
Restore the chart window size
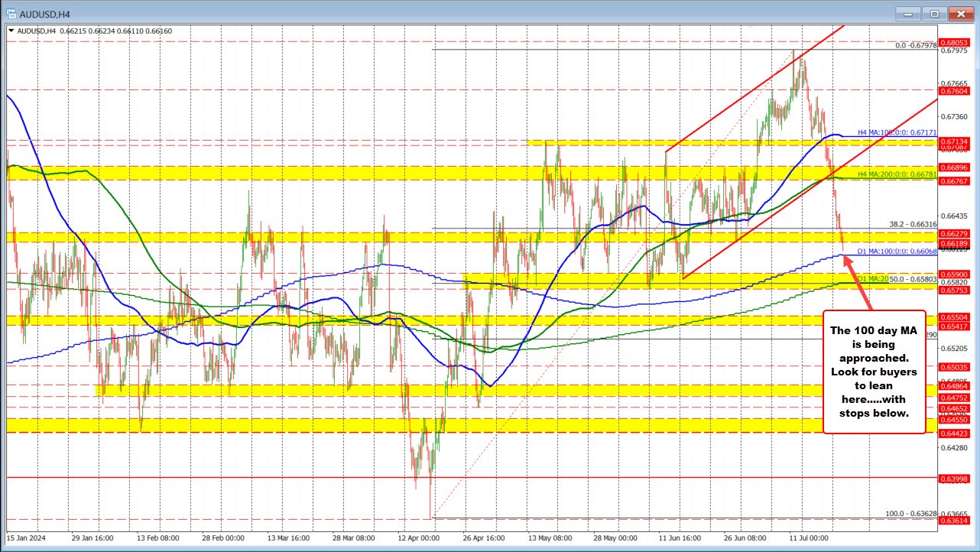click(934, 13)
